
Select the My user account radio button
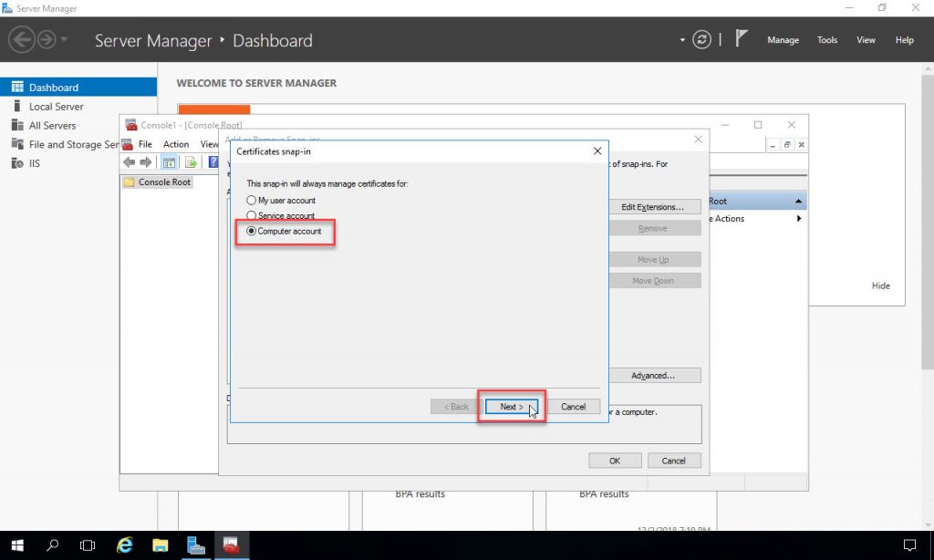coord(252,200)
